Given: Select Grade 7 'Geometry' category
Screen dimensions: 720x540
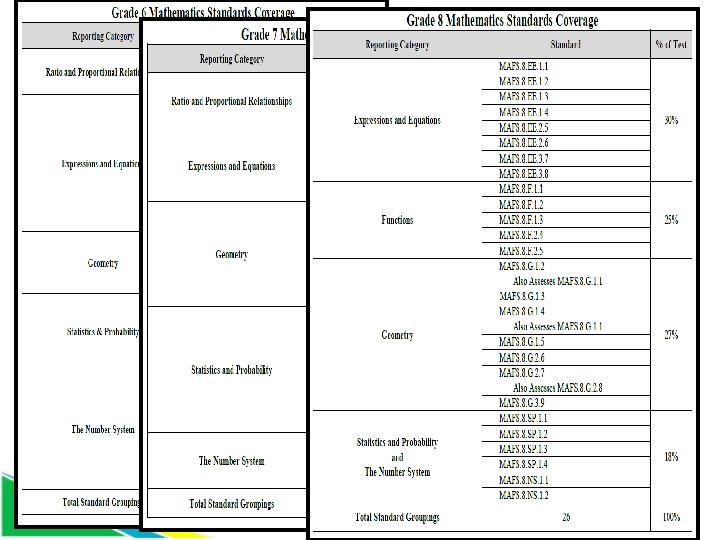Looking at the screenshot, I should (231, 254).
